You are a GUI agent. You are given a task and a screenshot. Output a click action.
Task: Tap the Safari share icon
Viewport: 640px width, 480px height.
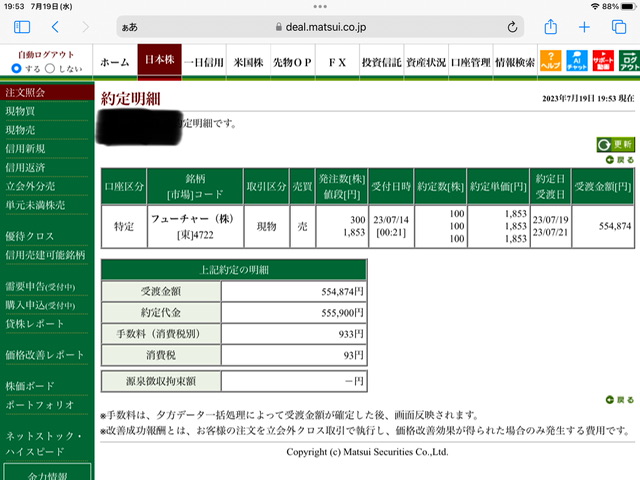tap(551, 27)
